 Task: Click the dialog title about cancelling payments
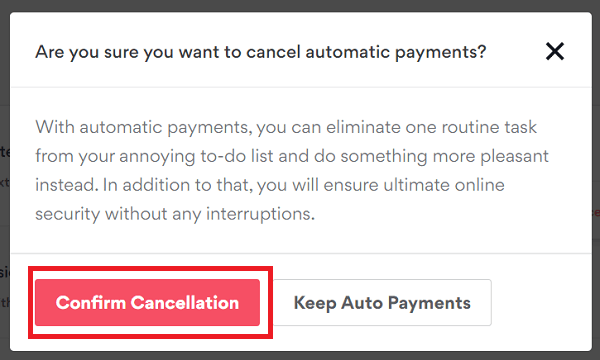click(261, 52)
